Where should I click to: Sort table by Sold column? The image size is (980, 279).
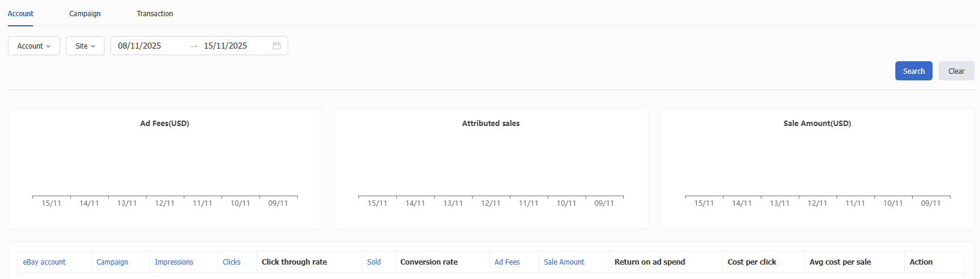tap(374, 262)
